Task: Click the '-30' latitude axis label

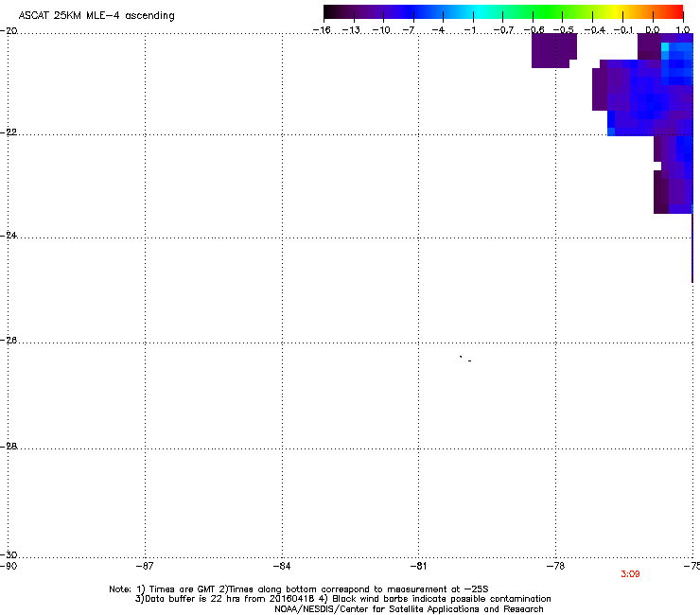Action: 9,555
